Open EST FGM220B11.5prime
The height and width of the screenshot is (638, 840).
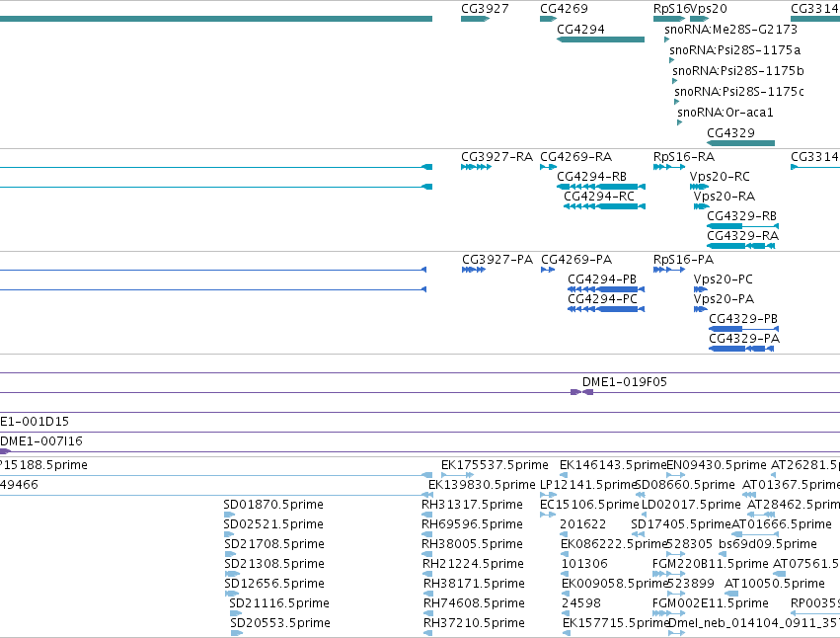(711, 564)
